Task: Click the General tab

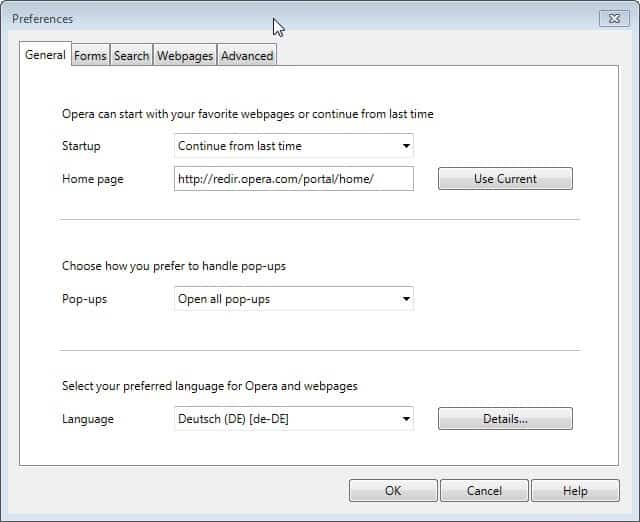Action: [45, 55]
